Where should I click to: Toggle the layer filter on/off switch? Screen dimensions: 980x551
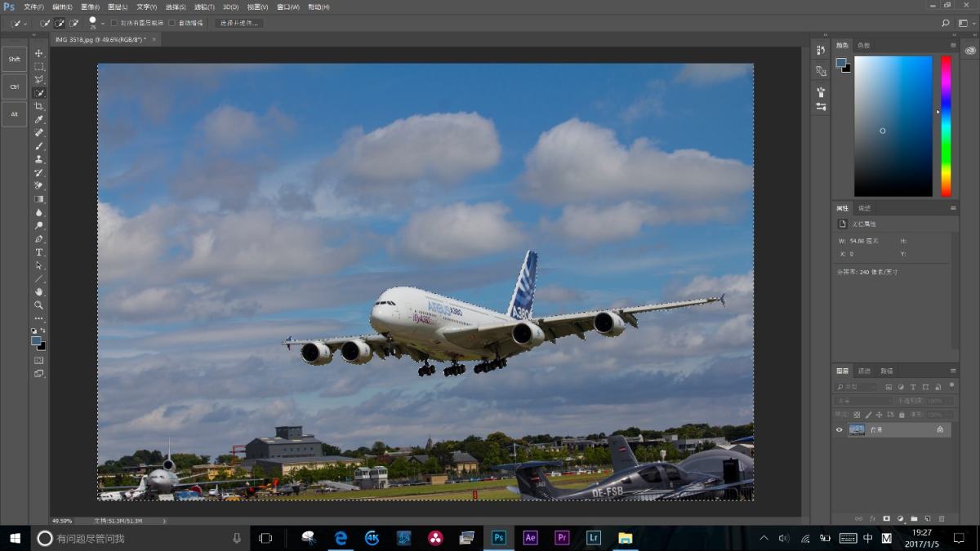coord(951,384)
